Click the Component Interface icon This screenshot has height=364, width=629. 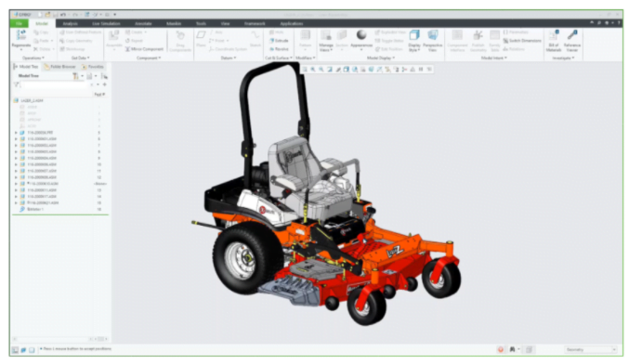point(457,35)
